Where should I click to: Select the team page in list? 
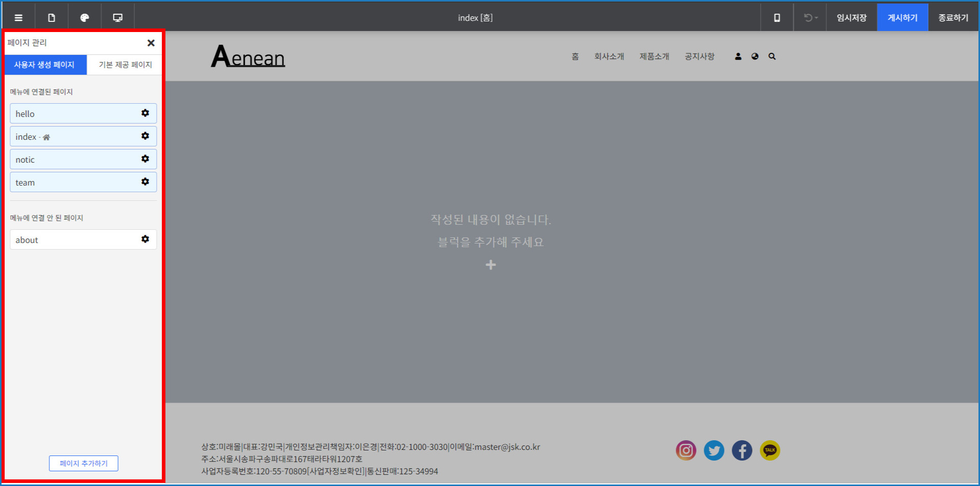pos(71,183)
